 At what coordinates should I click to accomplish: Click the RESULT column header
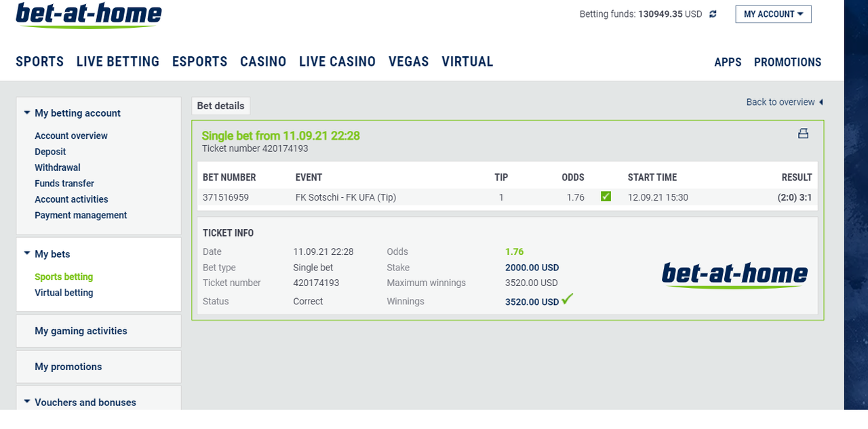tap(797, 178)
